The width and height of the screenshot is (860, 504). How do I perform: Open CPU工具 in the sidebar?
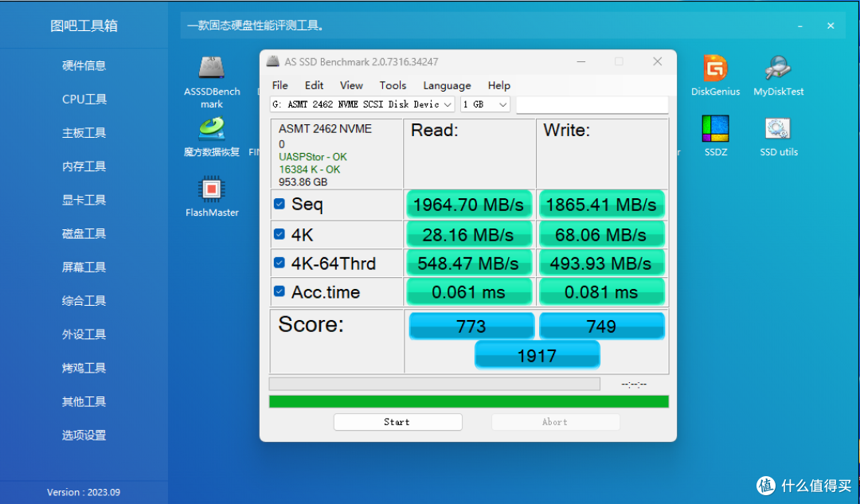pos(84,100)
